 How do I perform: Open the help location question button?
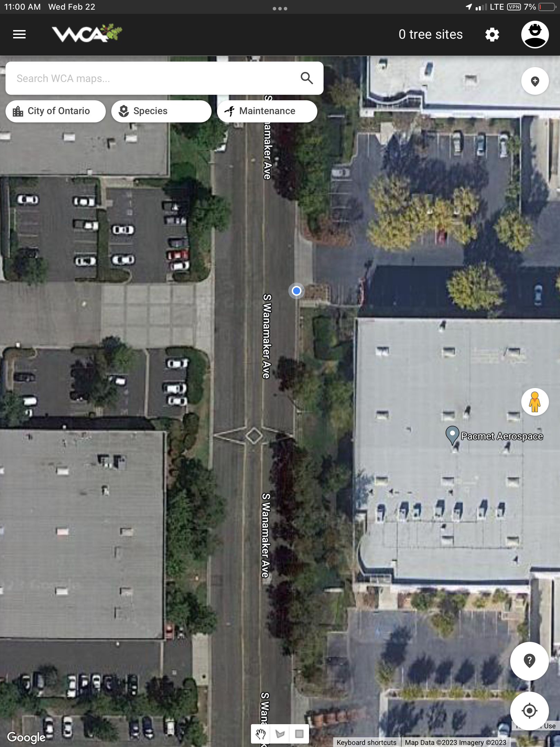[529, 661]
